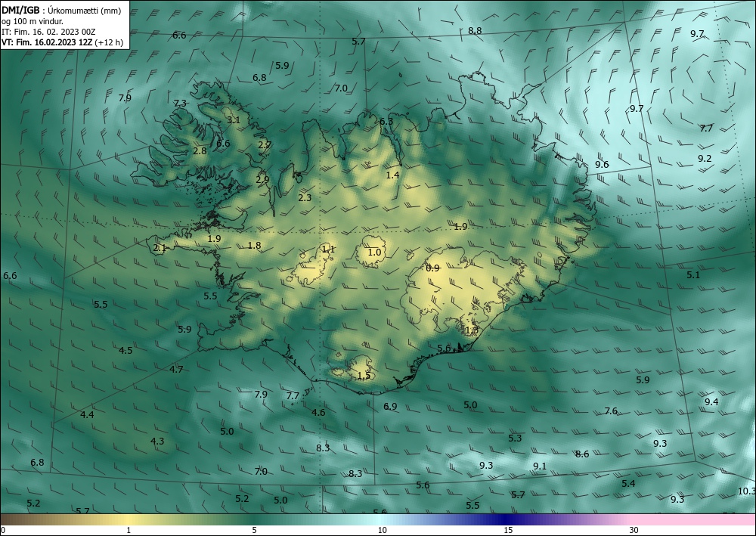The height and width of the screenshot is (536, 756).
Task: Click the 2.8 value label
Action: point(200,151)
